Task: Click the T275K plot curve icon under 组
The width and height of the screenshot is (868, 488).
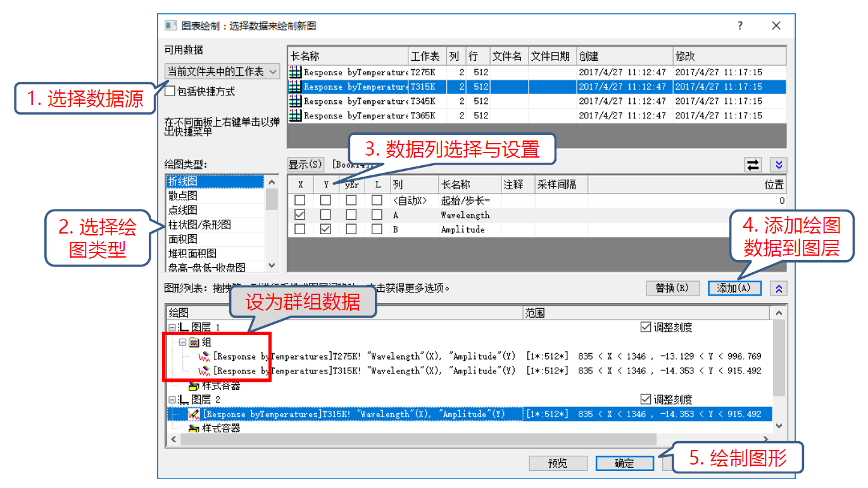Action: click(x=204, y=356)
